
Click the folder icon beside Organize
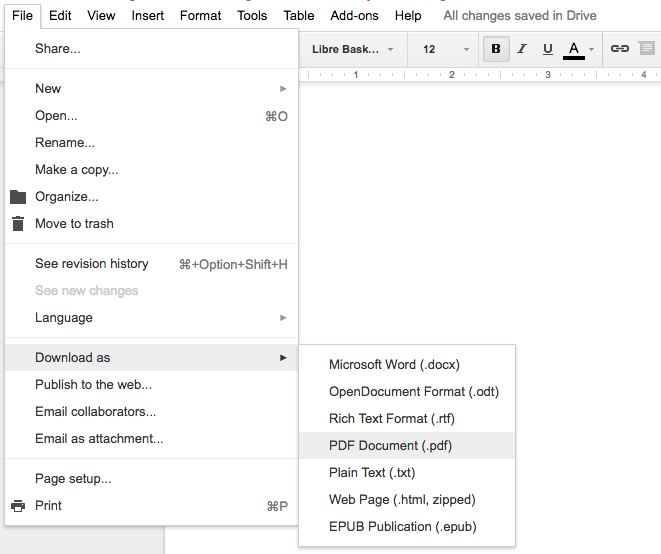pos(18,197)
